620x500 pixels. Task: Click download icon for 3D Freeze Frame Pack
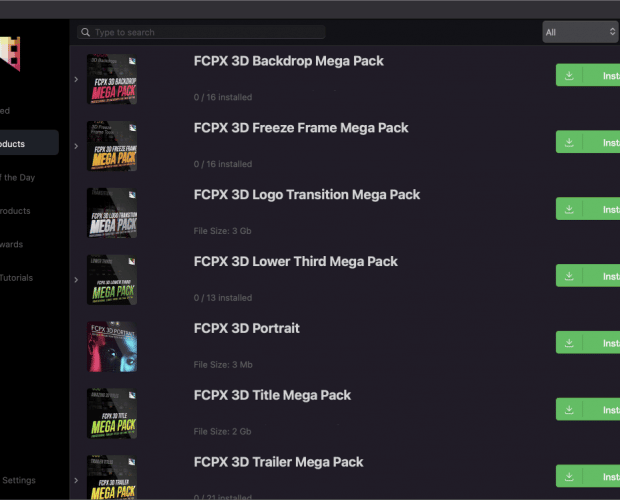tap(569, 142)
